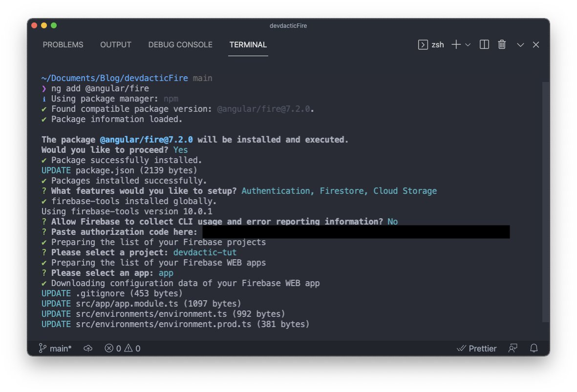Viewport: 577px width, 392px height.
Task: Open the main* git branch switcher
Action: click(x=55, y=348)
